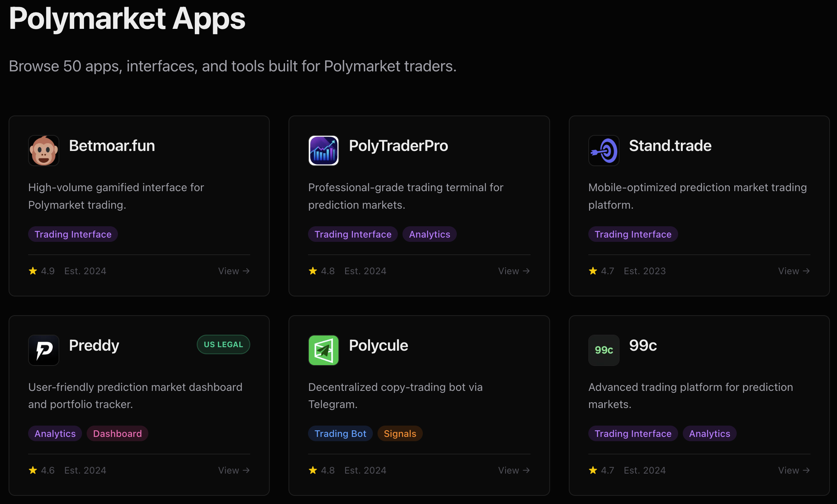This screenshot has height=504, width=837.
Task: Toggle the Trading Interface tag on Betmoar.fun
Action: (x=73, y=234)
